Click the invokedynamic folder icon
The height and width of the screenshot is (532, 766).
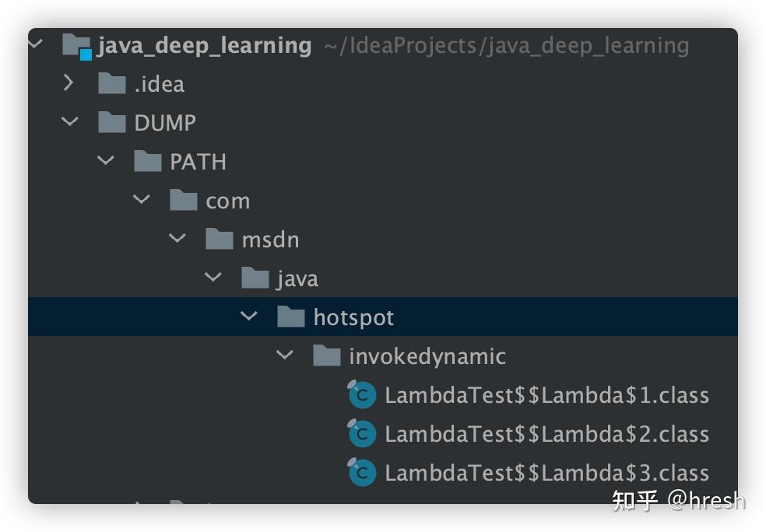(x=327, y=356)
